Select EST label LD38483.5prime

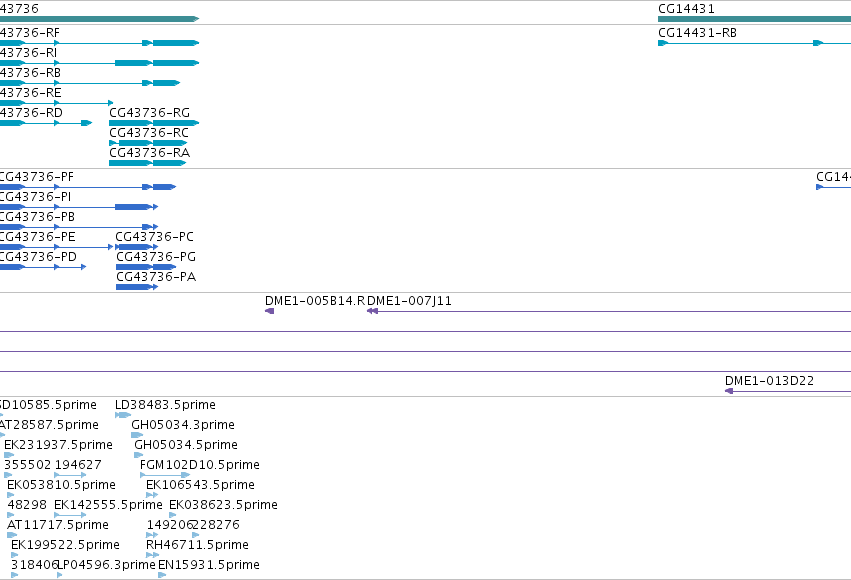tap(165, 405)
